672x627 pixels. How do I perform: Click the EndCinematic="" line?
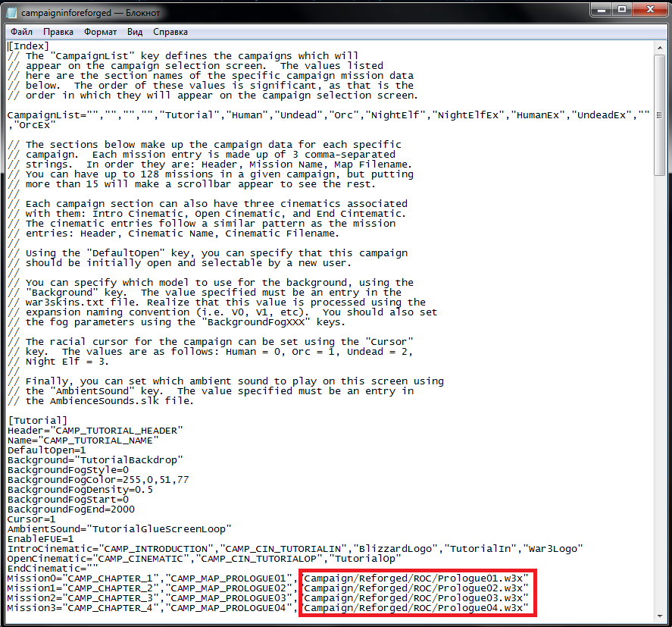click(53, 569)
